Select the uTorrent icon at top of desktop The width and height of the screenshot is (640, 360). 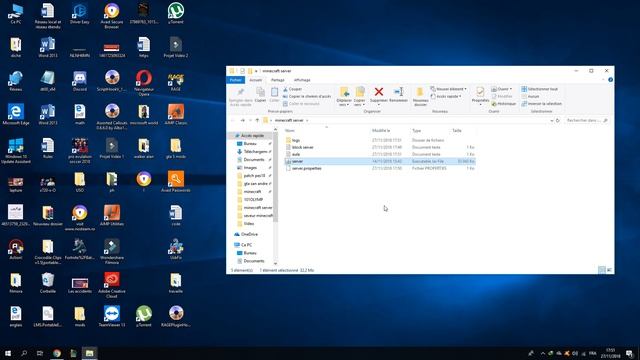pos(176,13)
